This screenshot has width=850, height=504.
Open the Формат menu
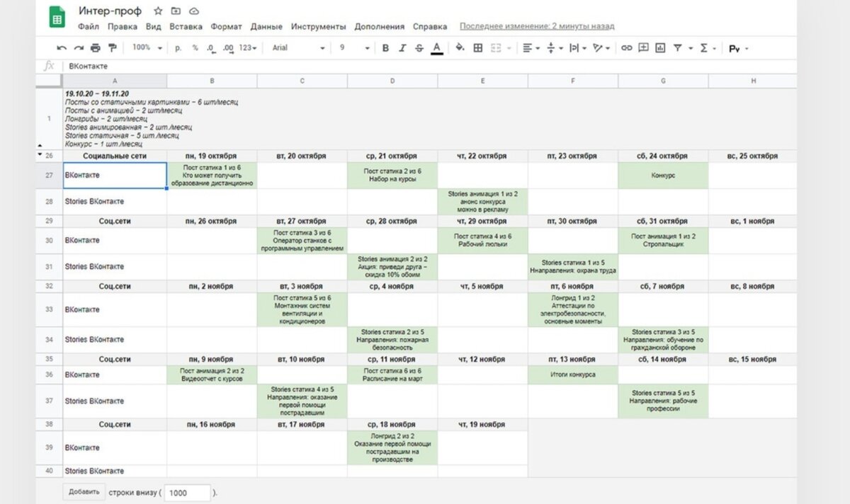[226, 26]
